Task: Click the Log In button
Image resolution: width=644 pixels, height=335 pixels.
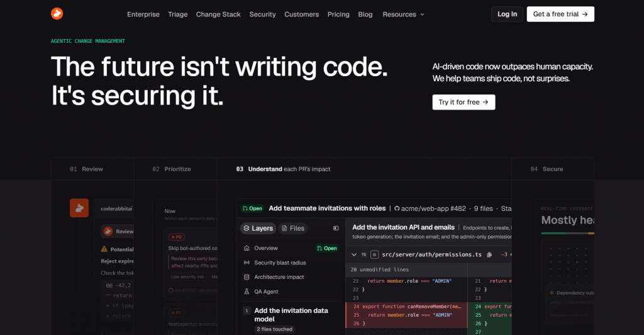Action: pyautogui.click(x=508, y=14)
